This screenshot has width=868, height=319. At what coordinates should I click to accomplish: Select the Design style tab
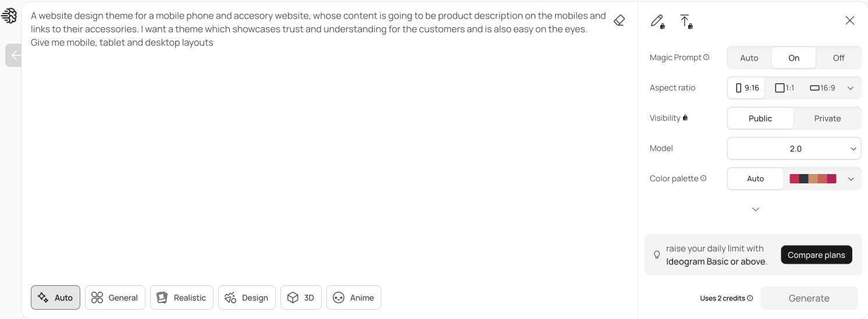click(247, 297)
